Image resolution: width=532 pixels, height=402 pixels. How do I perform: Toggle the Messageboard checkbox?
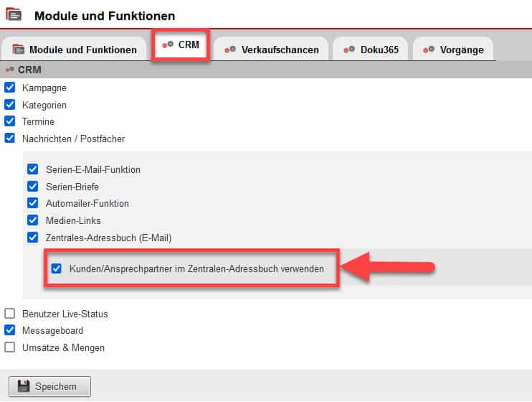click(x=10, y=331)
